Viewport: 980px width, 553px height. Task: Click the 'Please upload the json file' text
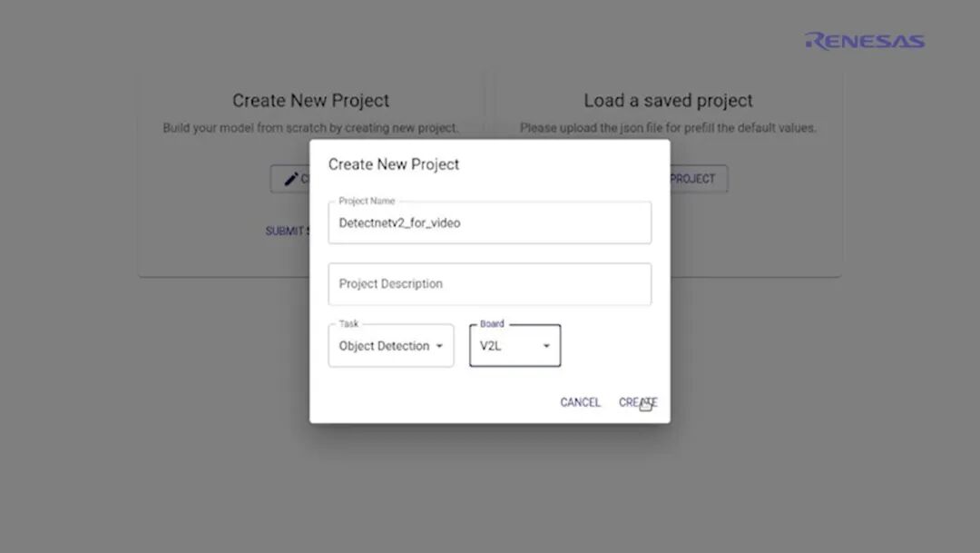click(x=668, y=128)
